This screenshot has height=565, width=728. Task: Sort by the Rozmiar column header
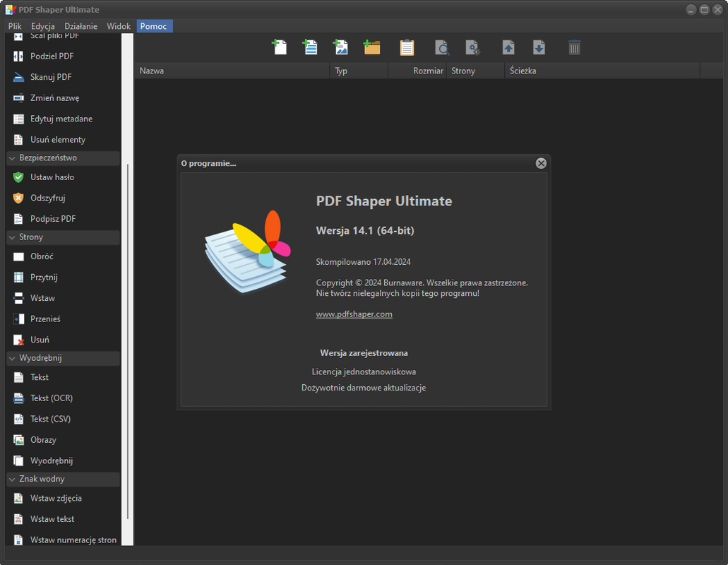[x=417, y=71]
